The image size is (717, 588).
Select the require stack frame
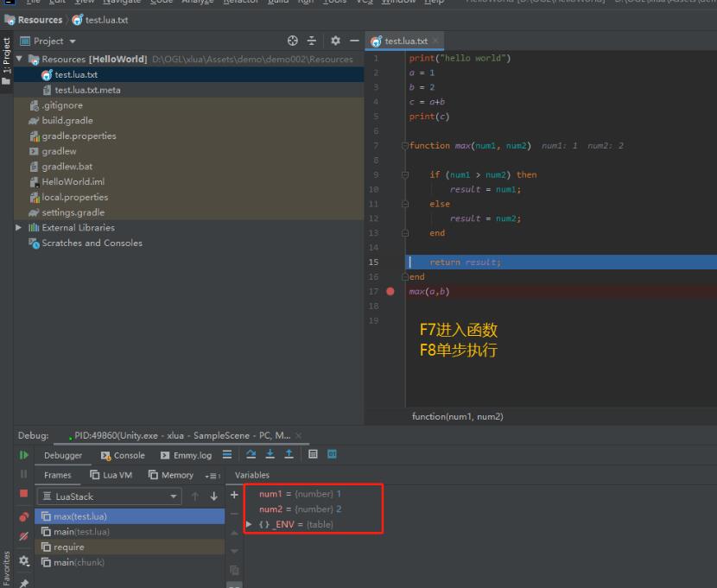pos(130,547)
